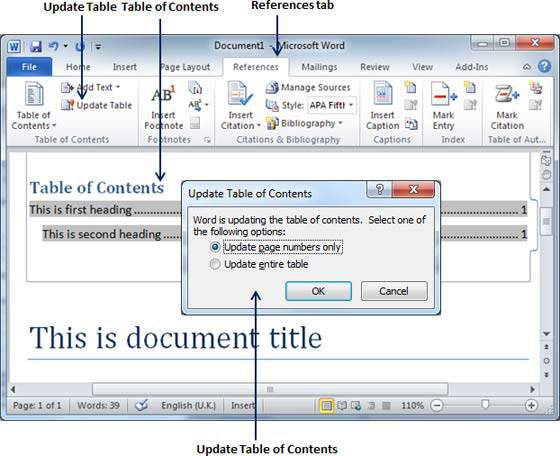Open the File menu tab

pos(29,67)
